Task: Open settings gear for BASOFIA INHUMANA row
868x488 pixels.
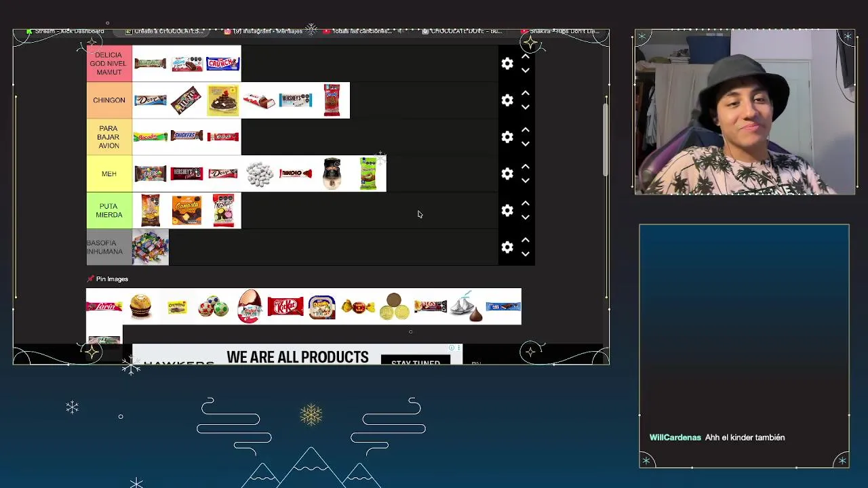Action: pos(507,247)
